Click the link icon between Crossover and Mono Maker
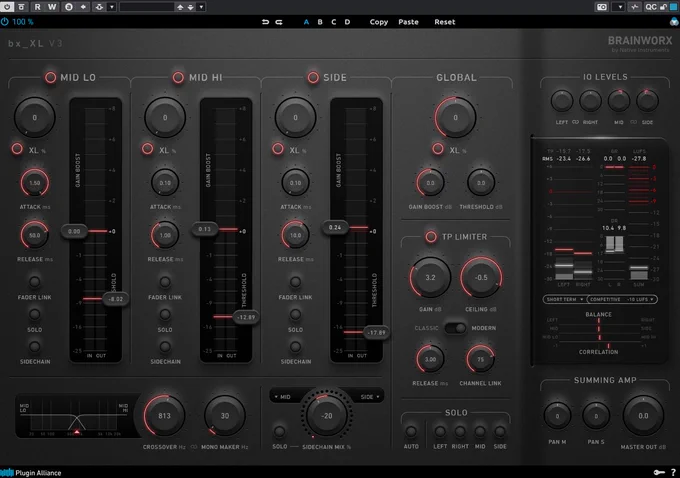This screenshot has height=478, width=680. [193, 447]
